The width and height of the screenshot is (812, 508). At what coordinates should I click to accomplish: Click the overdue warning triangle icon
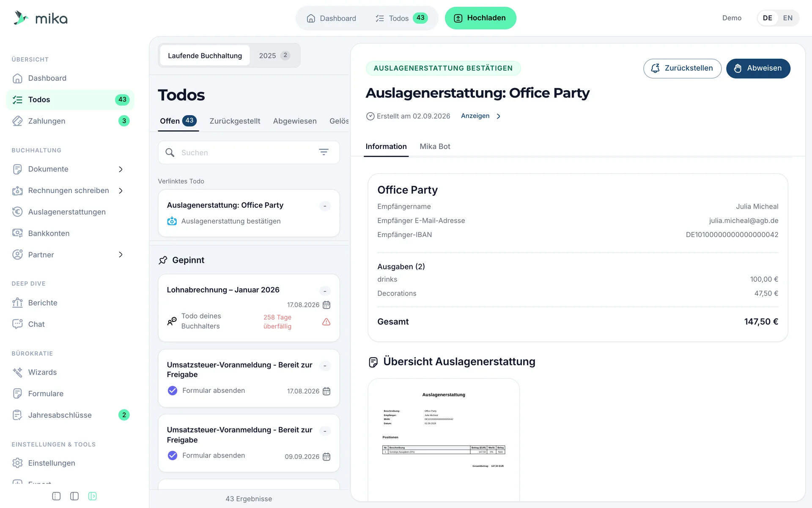click(x=326, y=322)
